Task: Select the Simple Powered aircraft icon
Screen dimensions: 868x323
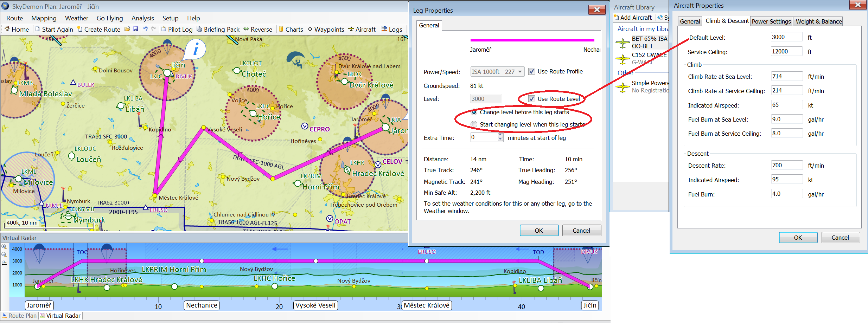Action: tap(623, 87)
